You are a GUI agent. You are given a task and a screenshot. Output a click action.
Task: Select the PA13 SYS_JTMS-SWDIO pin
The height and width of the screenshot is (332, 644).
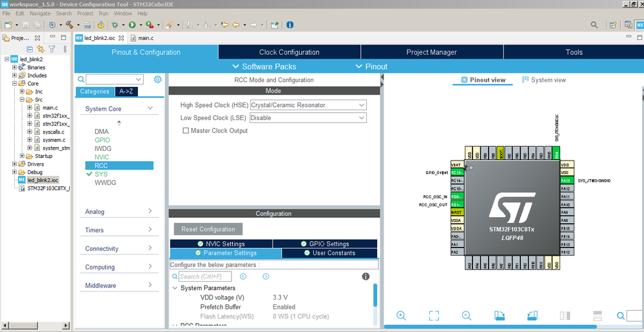(567, 181)
